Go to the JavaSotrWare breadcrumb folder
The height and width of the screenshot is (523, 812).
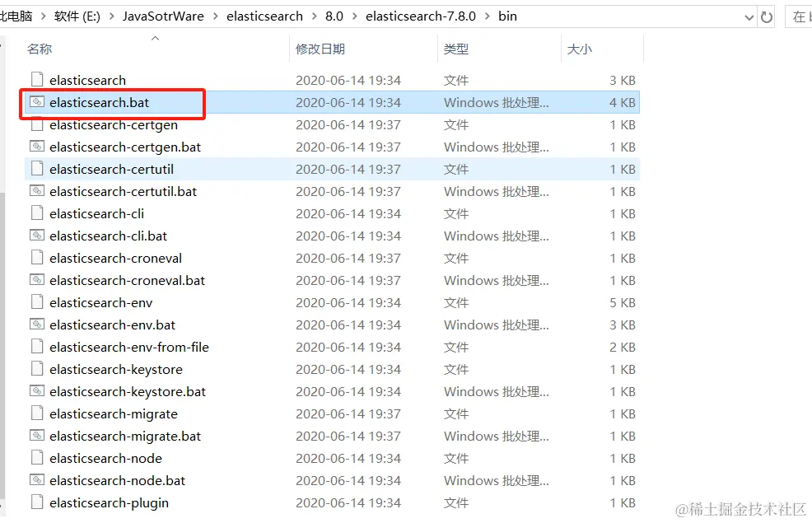coord(163,16)
